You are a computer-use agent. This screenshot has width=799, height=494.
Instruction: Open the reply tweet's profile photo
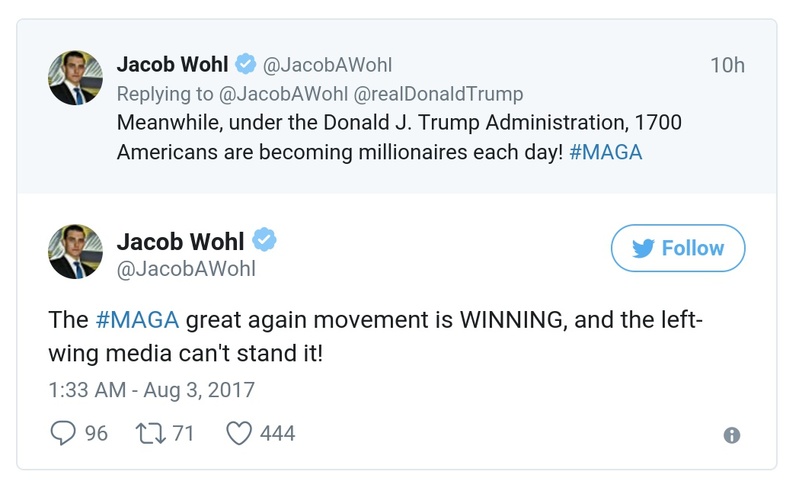click(x=76, y=77)
